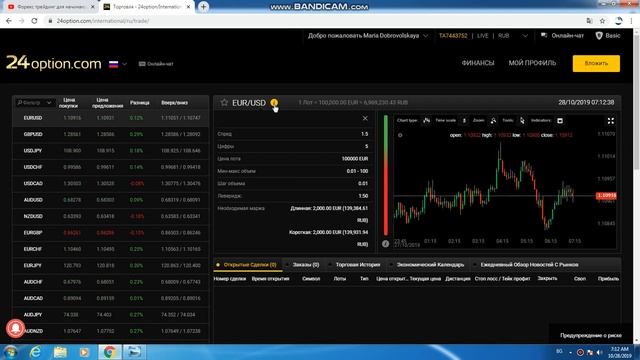Select the EURCHF row
The height and width of the screenshot is (360, 640).
110,249
